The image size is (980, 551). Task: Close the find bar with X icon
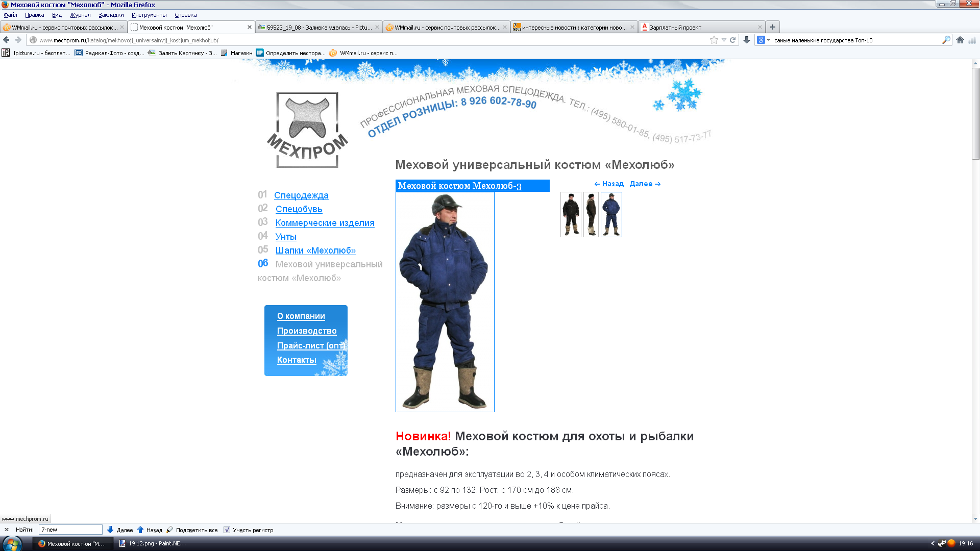7,530
